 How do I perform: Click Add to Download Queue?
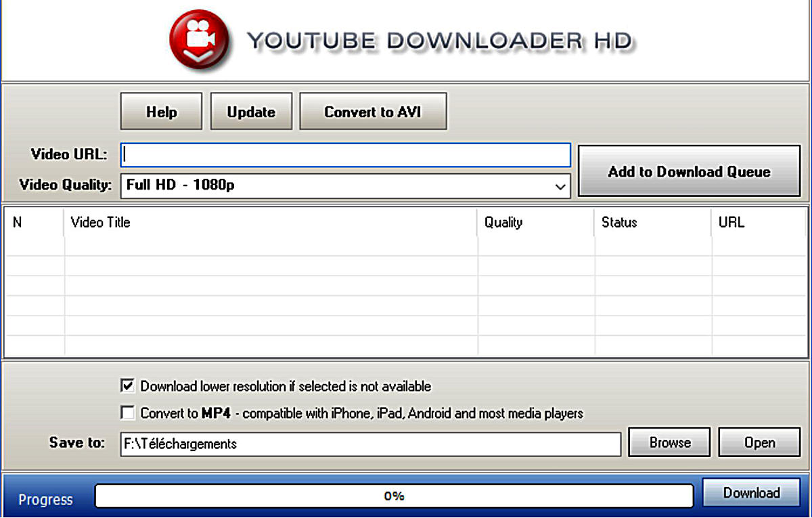point(690,172)
